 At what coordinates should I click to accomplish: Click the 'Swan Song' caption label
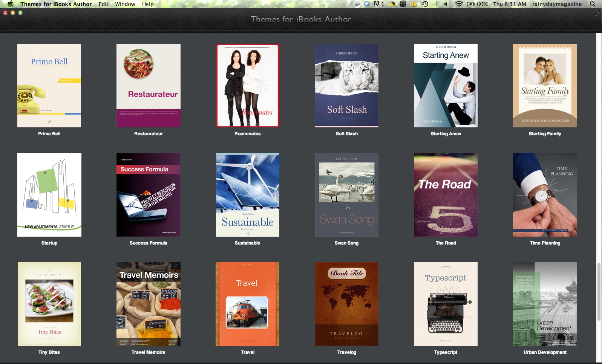coord(346,243)
